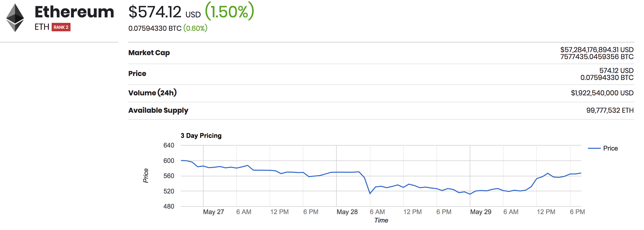Select the Volume (24h) row label
Viewport: 644px width, 230px height.
[x=152, y=93]
